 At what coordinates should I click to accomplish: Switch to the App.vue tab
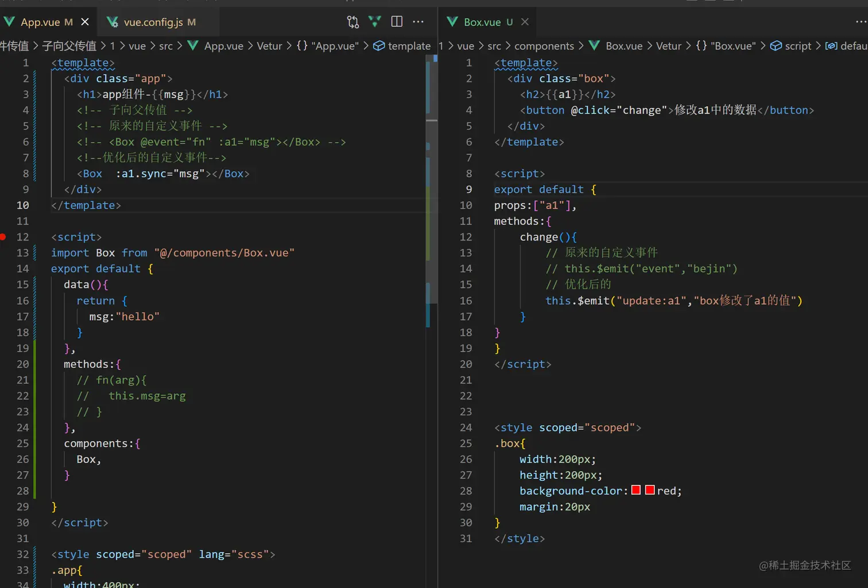click(40, 22)
